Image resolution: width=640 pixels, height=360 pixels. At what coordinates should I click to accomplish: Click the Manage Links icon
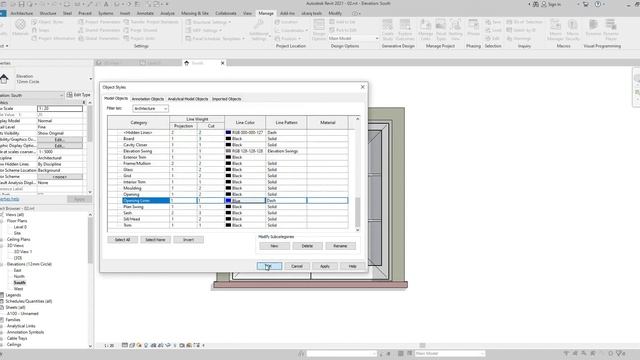(425, 25)
